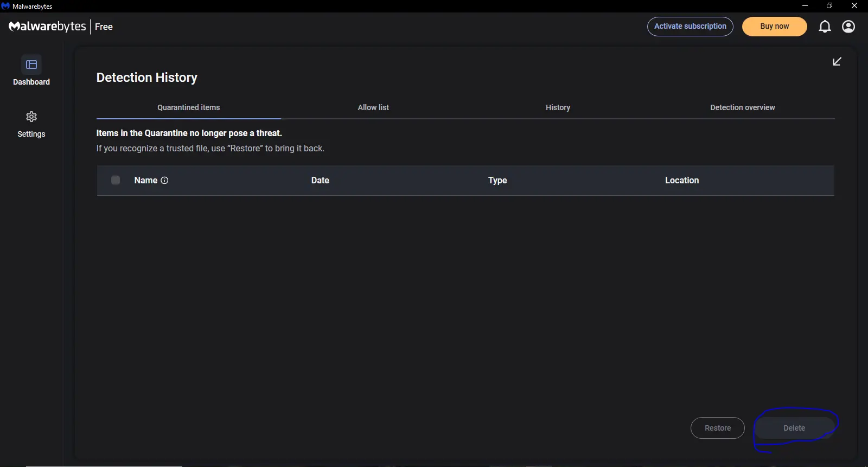The height and width of the screenshot is (467, 868).
Task: Open the History tab
Action: [x=558, y=107]
